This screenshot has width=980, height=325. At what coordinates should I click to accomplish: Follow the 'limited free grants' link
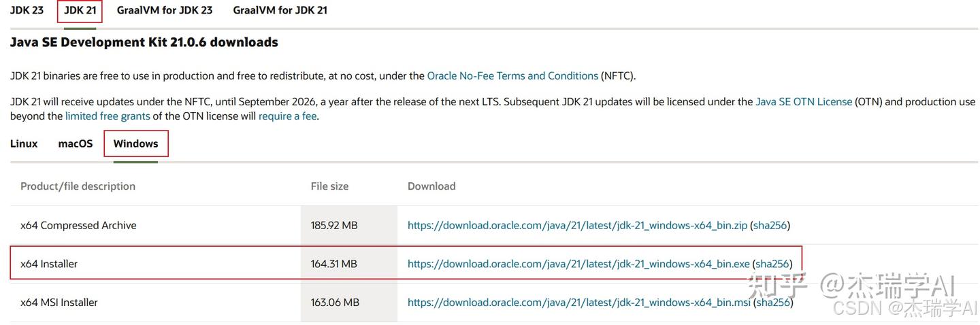coord(108,116)
